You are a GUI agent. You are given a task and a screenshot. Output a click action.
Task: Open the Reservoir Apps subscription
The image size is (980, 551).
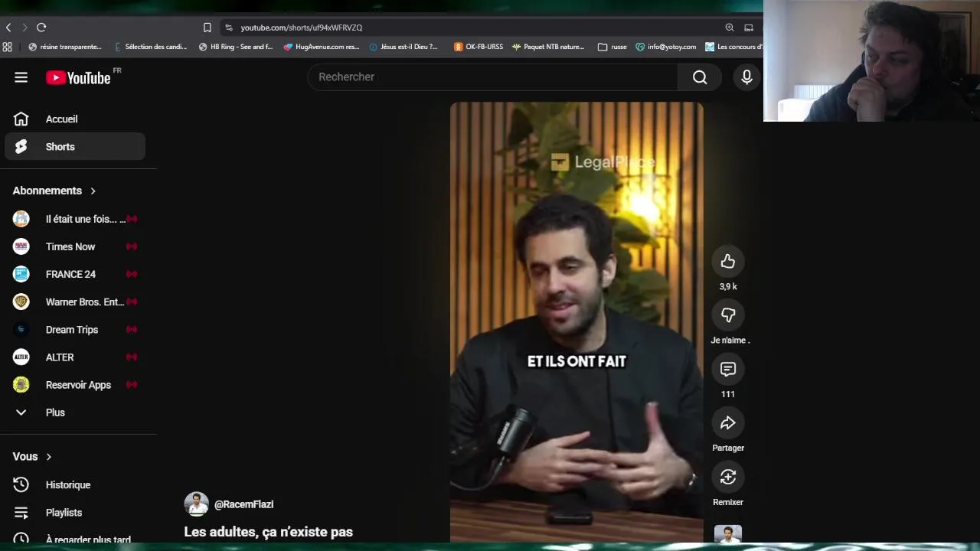click(x=75, y=385)
